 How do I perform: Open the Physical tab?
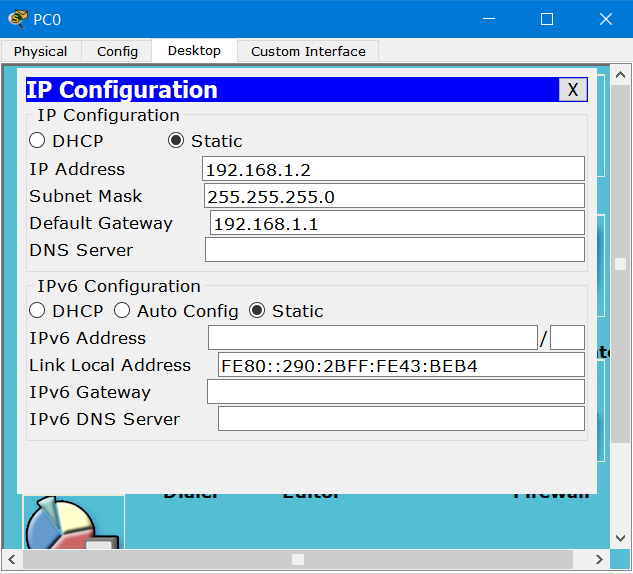[41, 51]
